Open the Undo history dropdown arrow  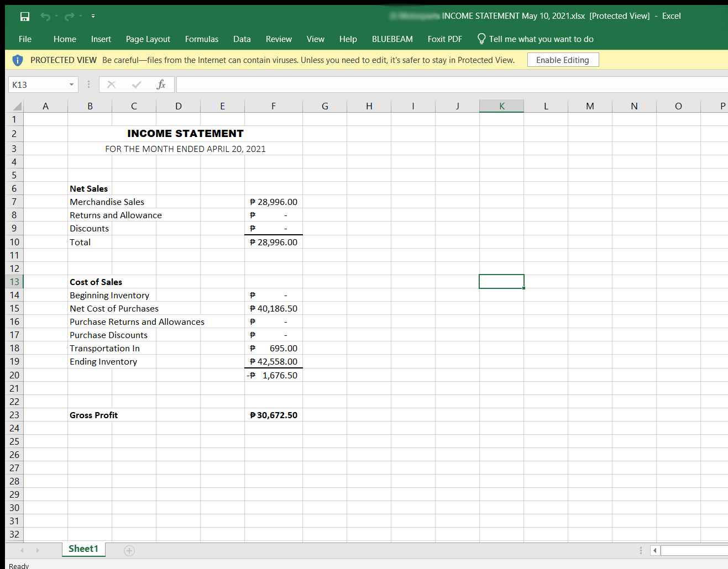[x=56, y=17]
